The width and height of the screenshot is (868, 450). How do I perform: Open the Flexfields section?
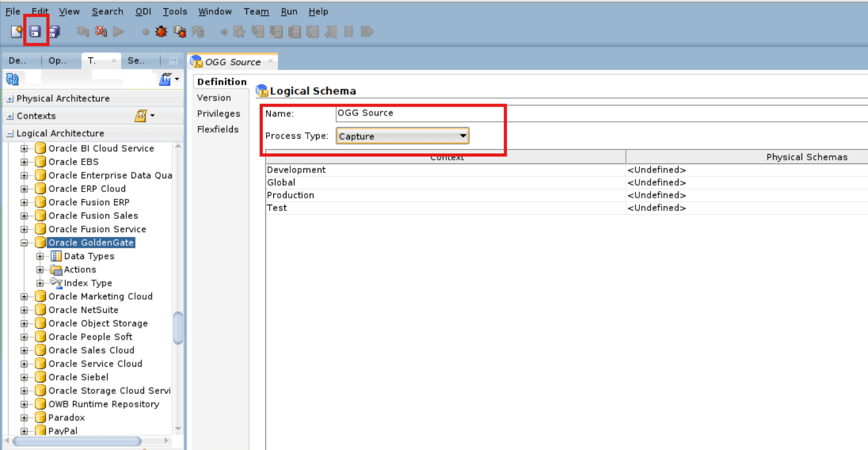coord(217,129)
